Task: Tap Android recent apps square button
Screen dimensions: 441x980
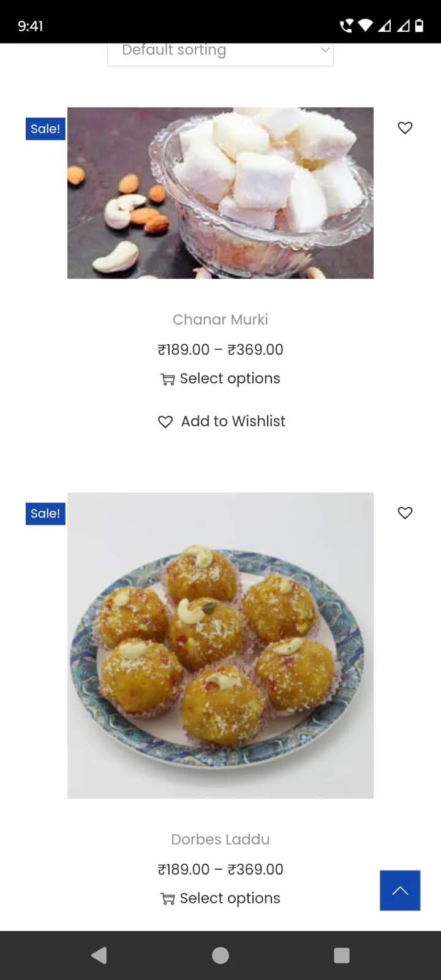Action: click(x=342, y=956)
